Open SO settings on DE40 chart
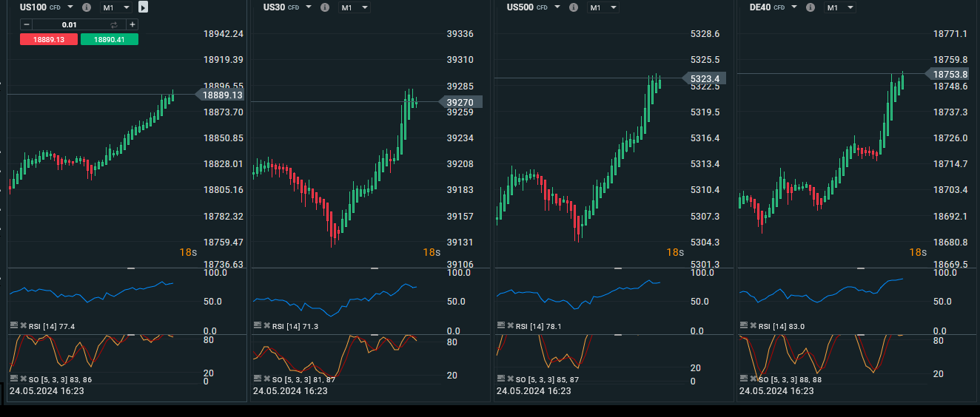980x417 pixels. (x=744, y=379)
